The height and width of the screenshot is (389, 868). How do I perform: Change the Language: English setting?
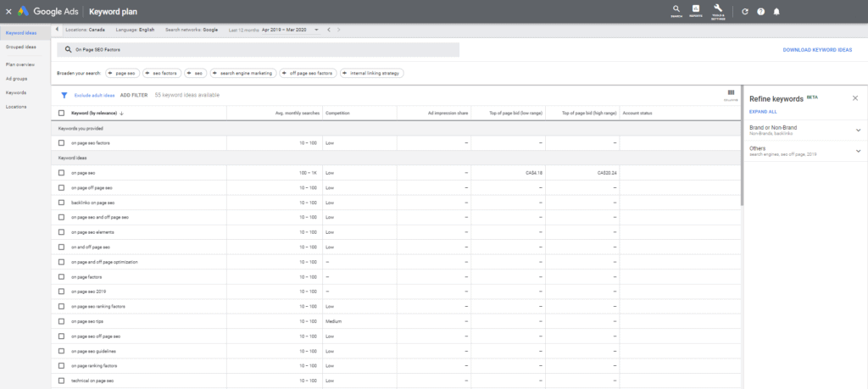pos(135,30)
